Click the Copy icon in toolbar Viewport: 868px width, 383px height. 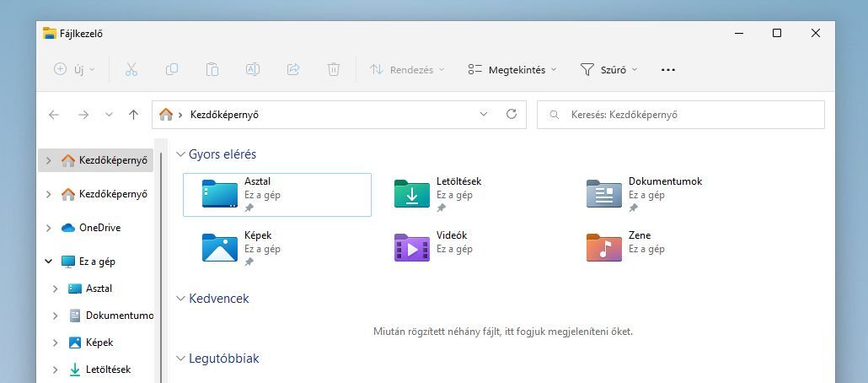[x=172, y=69]
